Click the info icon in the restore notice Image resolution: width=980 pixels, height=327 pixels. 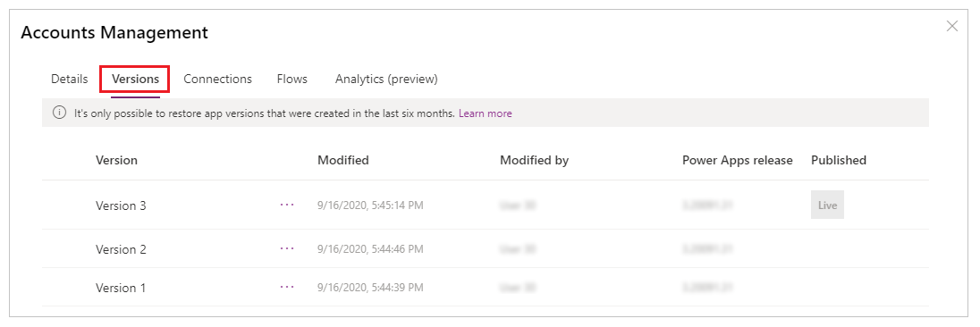(59, 113)
